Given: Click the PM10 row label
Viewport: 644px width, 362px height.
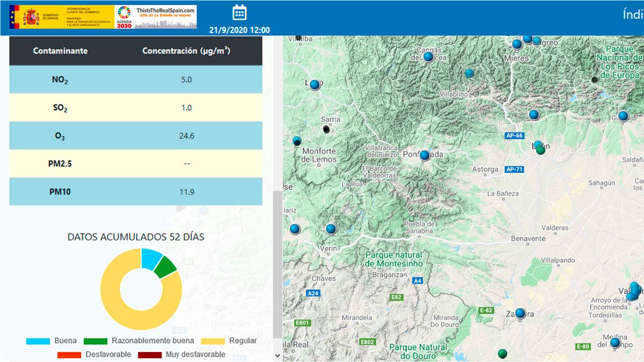Looking at the screenshot, I should click(60, 191).
